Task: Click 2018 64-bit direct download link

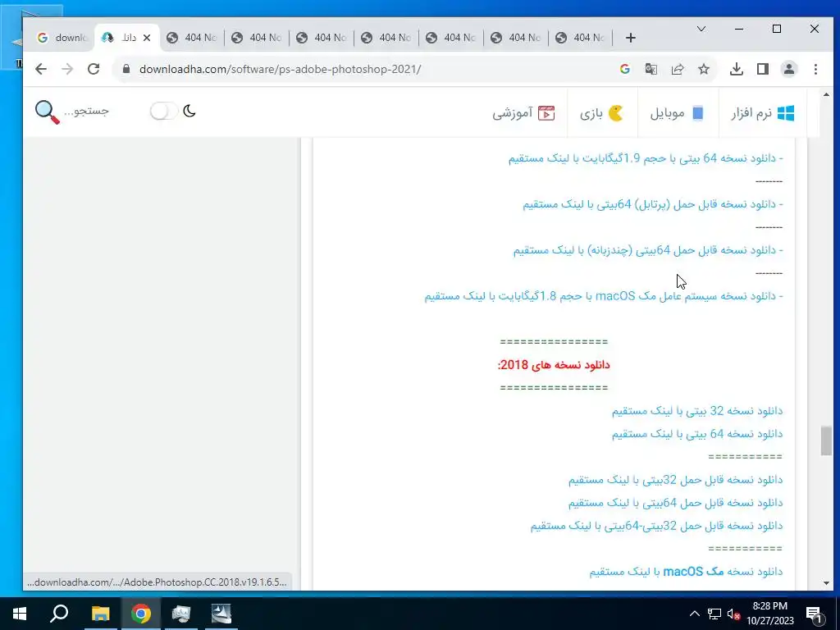Action: (x=697, y=434)
